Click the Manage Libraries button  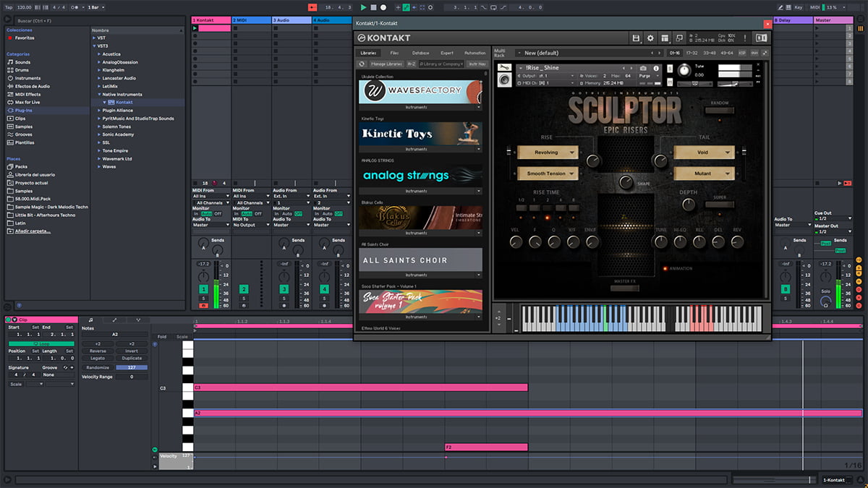(386, 64)
